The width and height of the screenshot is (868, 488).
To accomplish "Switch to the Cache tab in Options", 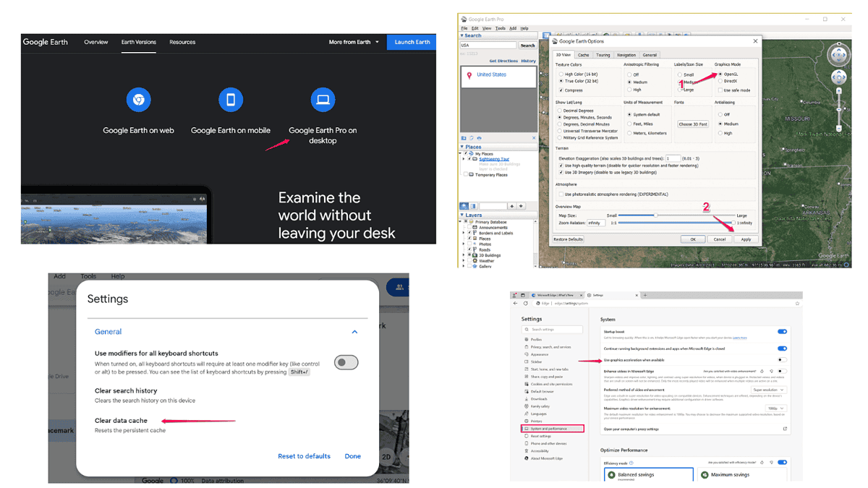I will [x=583, y=55].
